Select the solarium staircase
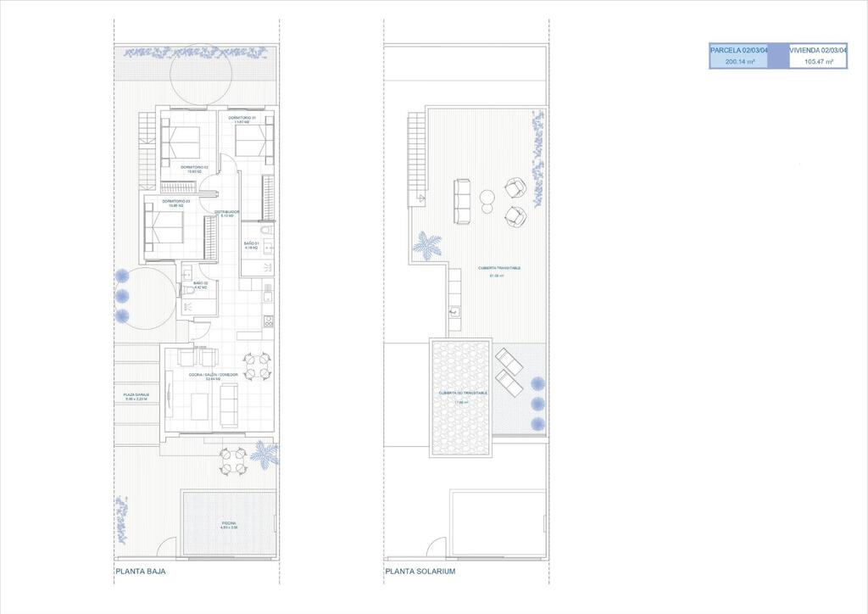 [x=416, y=159]
